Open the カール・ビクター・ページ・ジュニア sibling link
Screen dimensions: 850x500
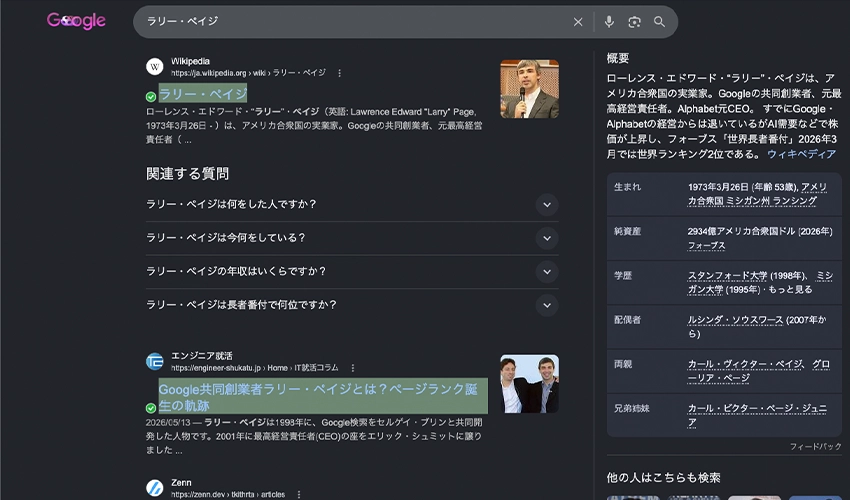coord(757,415)
